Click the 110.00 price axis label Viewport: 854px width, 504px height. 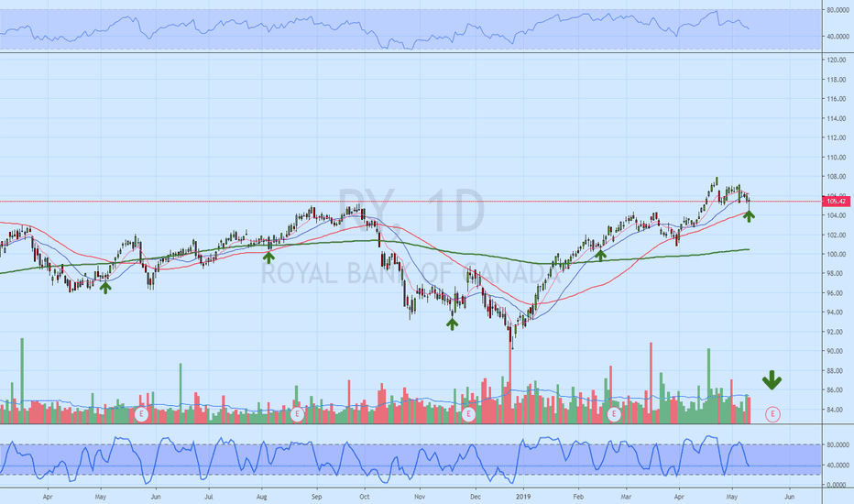point(837,158)
